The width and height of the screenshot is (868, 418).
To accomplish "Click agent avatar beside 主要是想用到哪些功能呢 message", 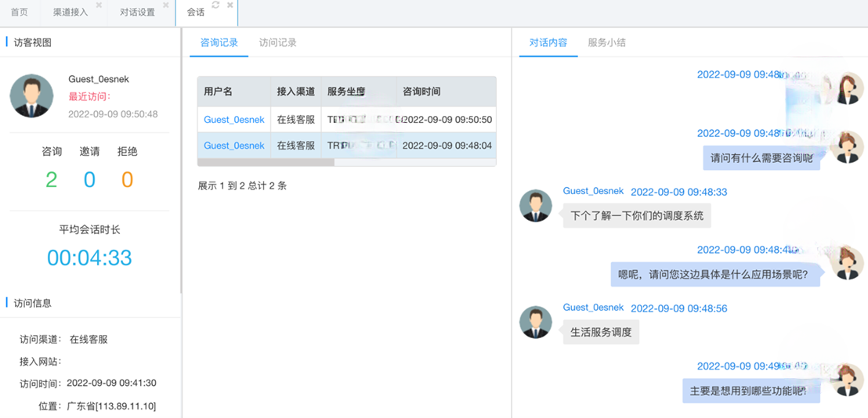I will [x=847, y=380].
